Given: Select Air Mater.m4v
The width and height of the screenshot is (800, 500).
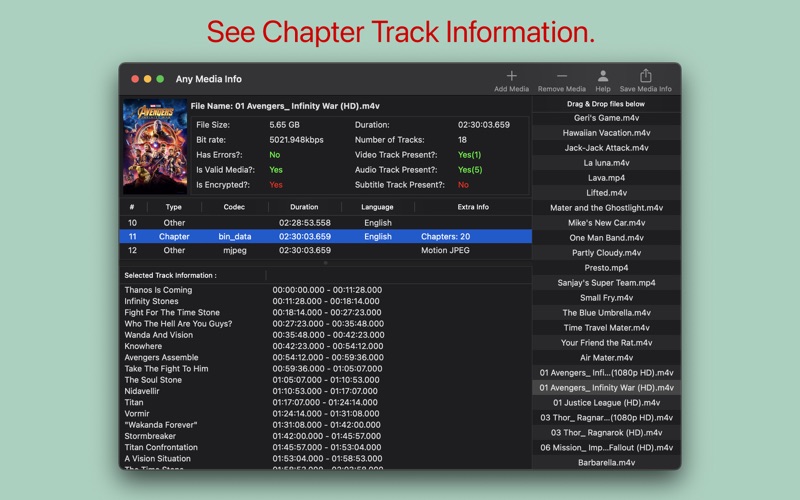Looking at the screenshot, I should [x=606, y=358].
